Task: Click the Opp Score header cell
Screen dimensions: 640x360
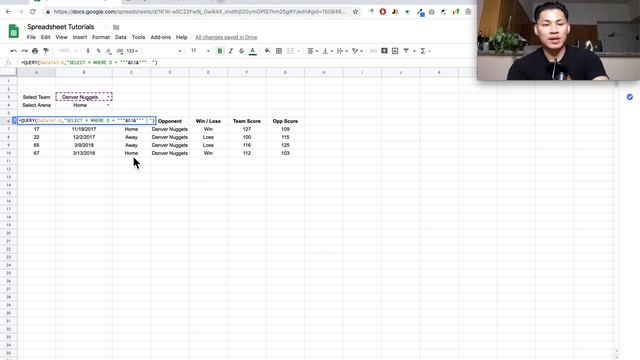Action: (x=285, y=121)
